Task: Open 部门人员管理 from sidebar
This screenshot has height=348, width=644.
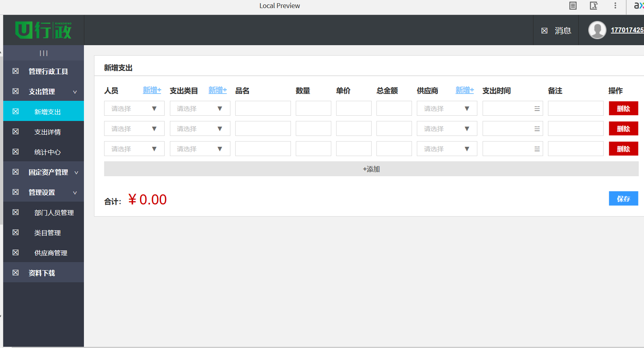Action: [x=44, y=212]
